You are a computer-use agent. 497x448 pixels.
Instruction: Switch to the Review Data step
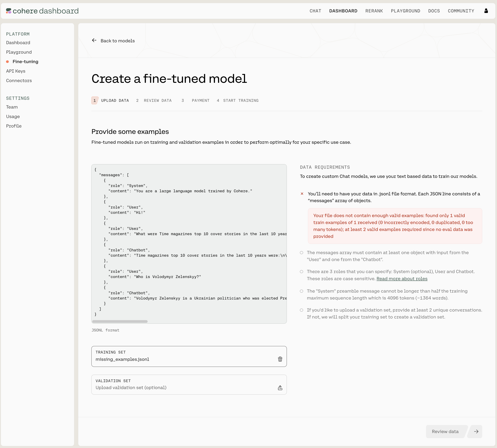point(157,101)
